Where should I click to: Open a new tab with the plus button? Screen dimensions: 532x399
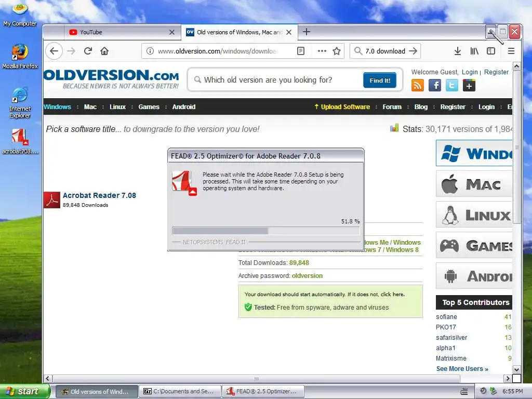click(x=307, y=32)
